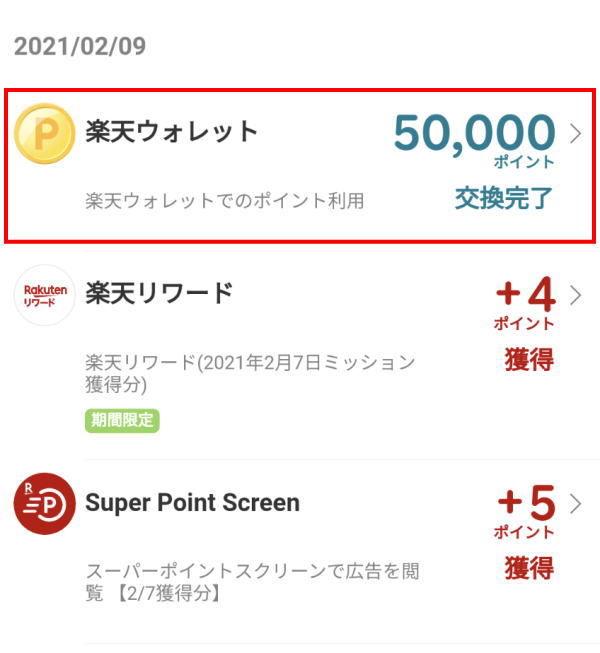Open the 楽天リワード 2月7日ミッション description
Screen dimensions: 600x653
click(x=250, y=373)
